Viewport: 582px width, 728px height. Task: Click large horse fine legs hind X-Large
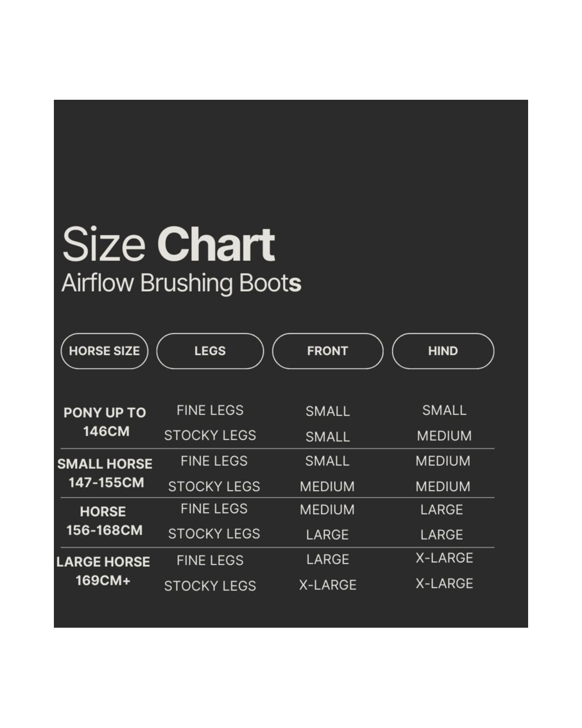444,558
